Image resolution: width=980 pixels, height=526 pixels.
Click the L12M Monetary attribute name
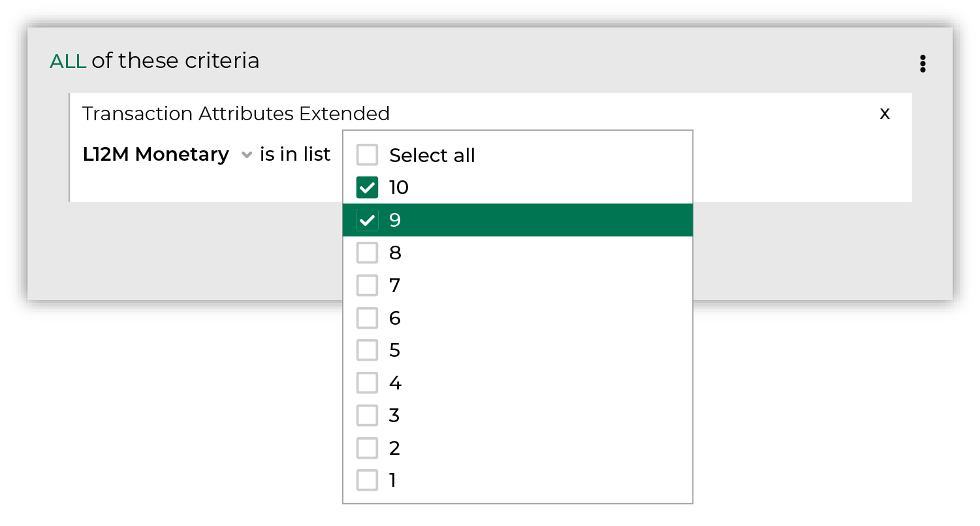click(x=155, y=154)
